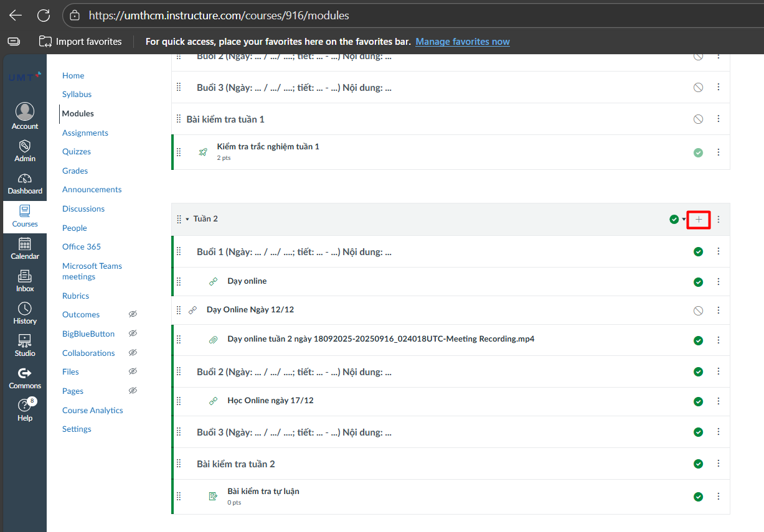Open options menu for Học Online ngày 17/12

[x=718, y=401]
